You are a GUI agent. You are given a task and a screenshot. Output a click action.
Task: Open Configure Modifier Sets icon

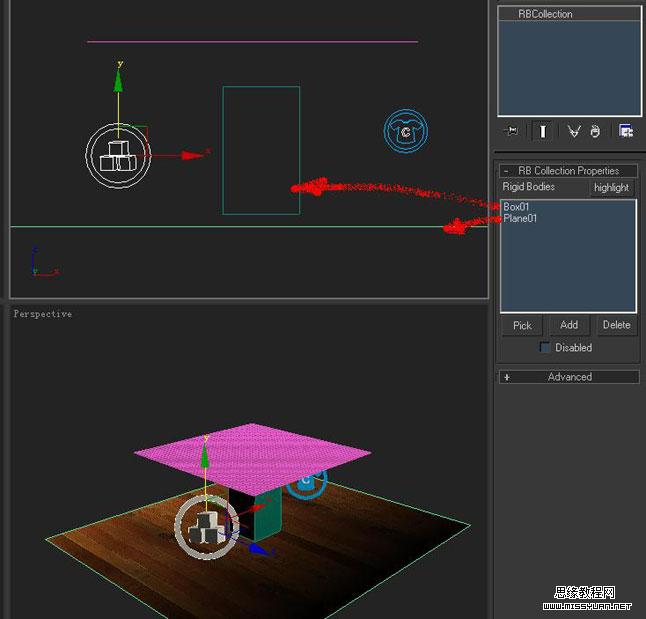pyautogui.click(x=626, y=131)
